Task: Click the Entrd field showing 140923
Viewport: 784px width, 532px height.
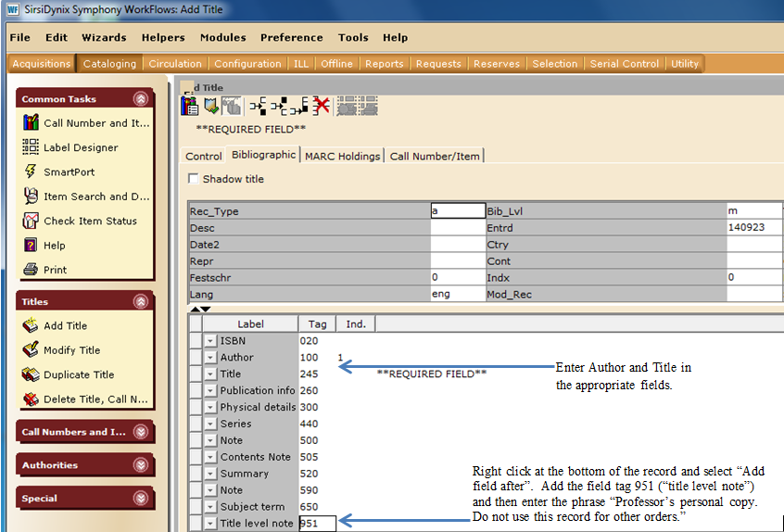Action: click(x=754, y=227)
